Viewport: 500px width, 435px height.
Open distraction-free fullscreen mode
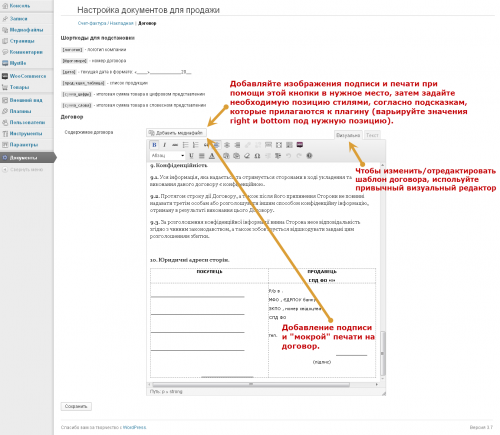(x=279, y=145)
